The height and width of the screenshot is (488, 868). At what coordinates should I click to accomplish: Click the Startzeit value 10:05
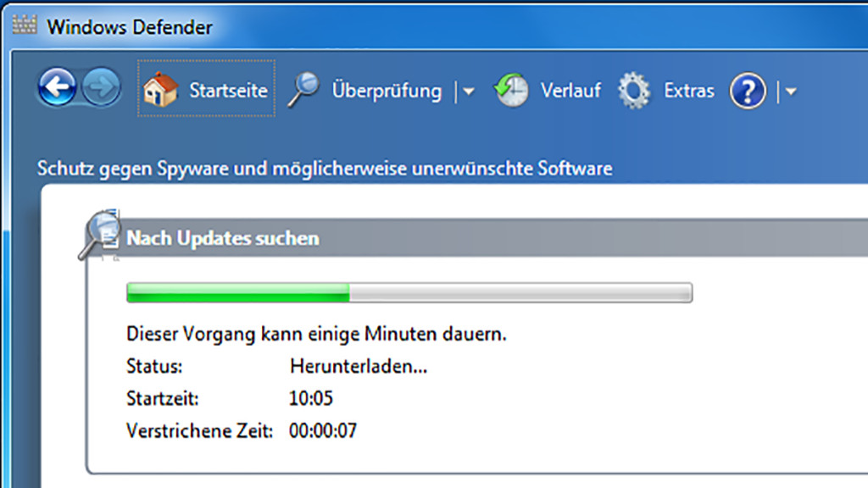point(310,398)
